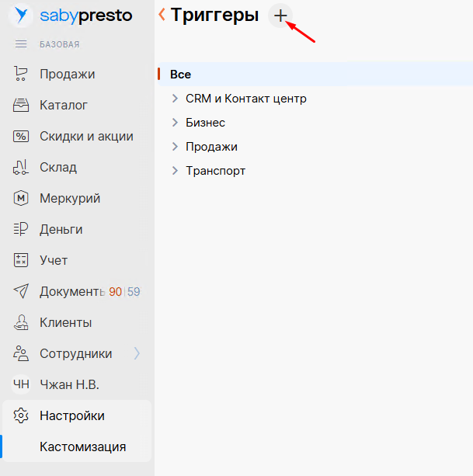473x476 pixels.
Task: Open the Чжан Н.В. user profile
Action: click(x=69, y=385)
